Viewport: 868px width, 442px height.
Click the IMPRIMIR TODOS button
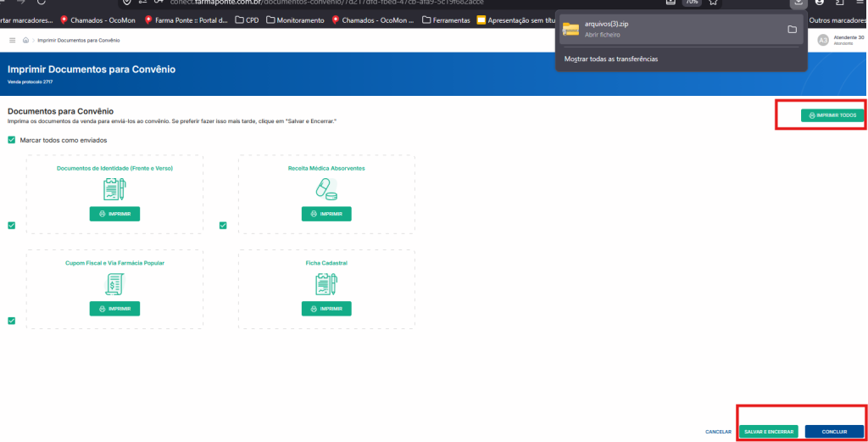point(832,115)
